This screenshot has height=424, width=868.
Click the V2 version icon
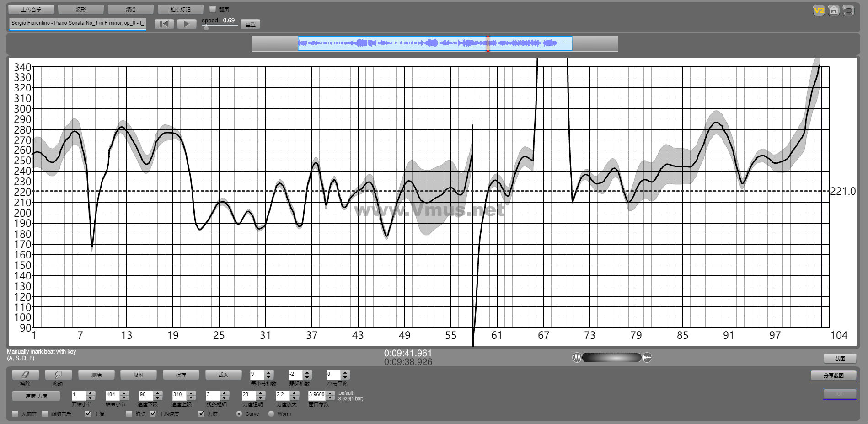tap(819, 11)
